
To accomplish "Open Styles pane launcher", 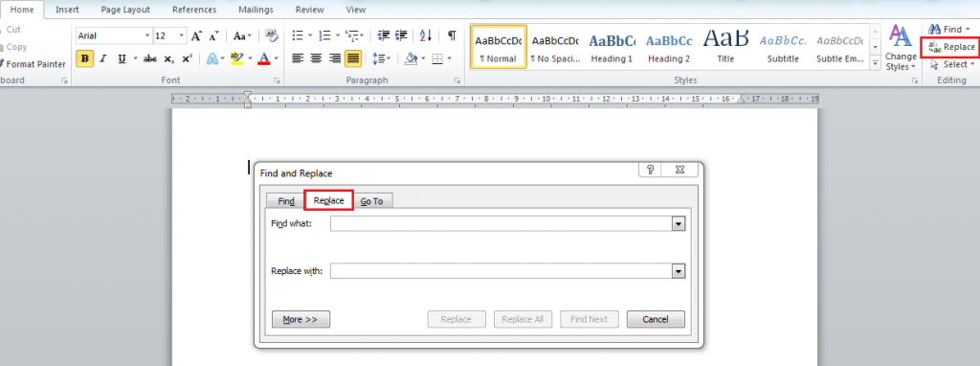I will click(x=915, y=80).
